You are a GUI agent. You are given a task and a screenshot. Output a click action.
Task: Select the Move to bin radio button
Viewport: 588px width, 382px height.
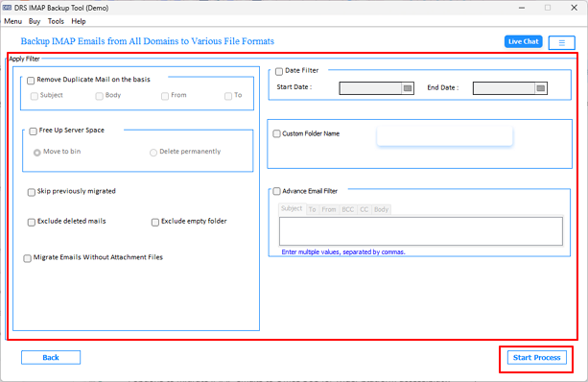tap(36, 153)
